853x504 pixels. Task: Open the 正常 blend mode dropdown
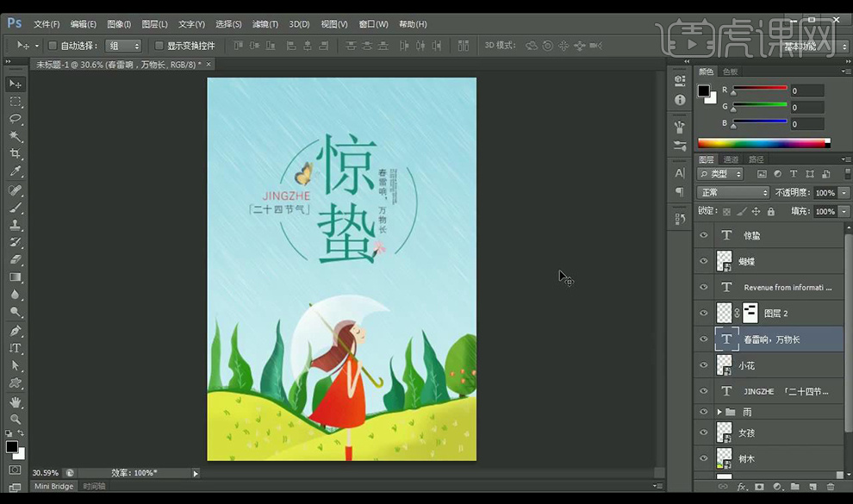732,192
